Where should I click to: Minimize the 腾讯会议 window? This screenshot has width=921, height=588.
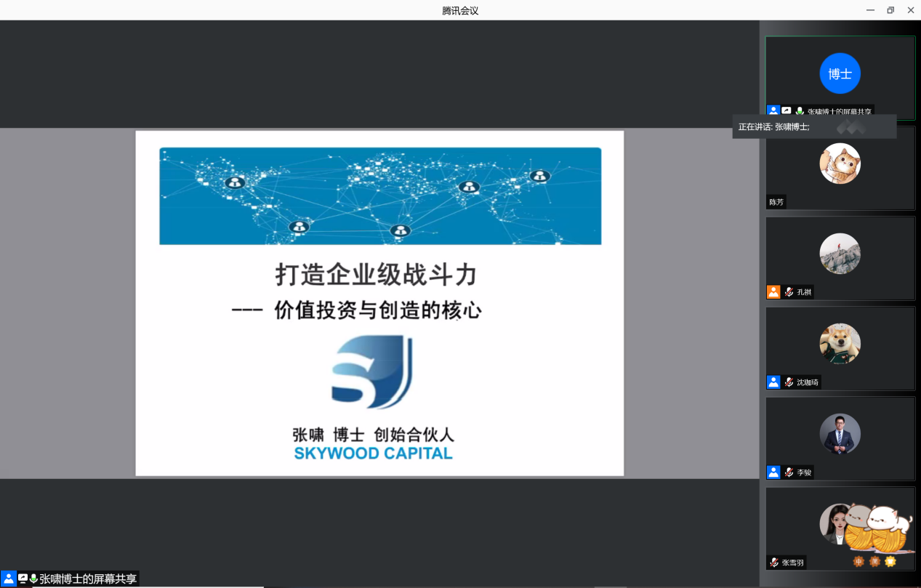870,10
